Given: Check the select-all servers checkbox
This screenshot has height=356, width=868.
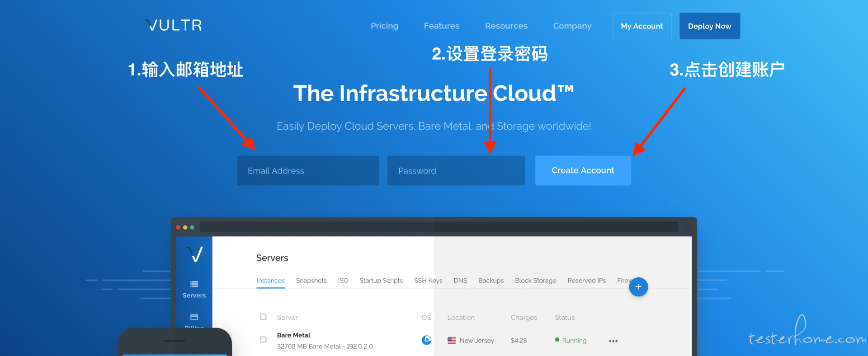Looking at the screenshot, I should [x=264, y=317].
